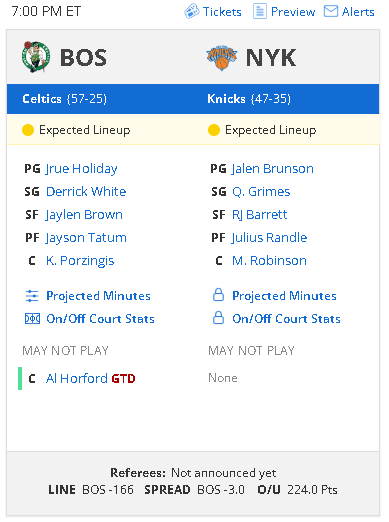Screen dimensions: 389x522
Task: Select Jalen Brunson in Knicks lineup
Action: pos(273,169)
